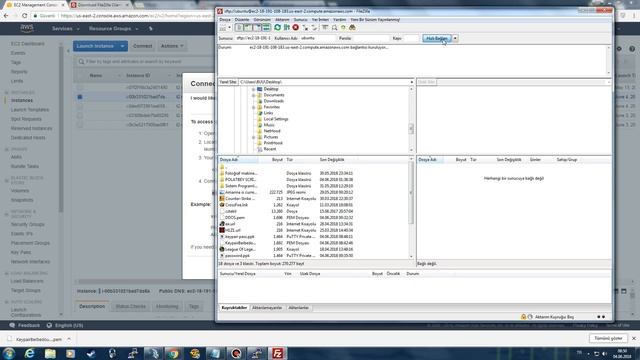Open Volumes link in AWS sidebar
The width and height of the screenshot is (640, 360).
[20, 191]
